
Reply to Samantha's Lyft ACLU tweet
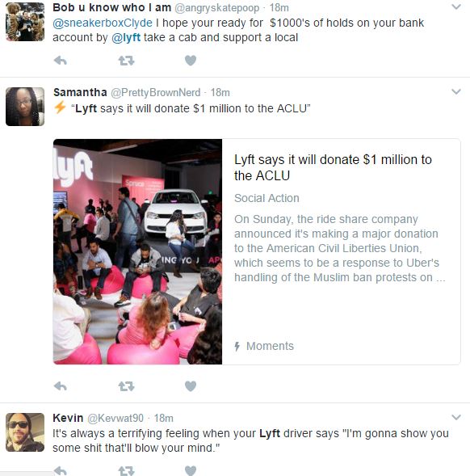tap(61, 386)
